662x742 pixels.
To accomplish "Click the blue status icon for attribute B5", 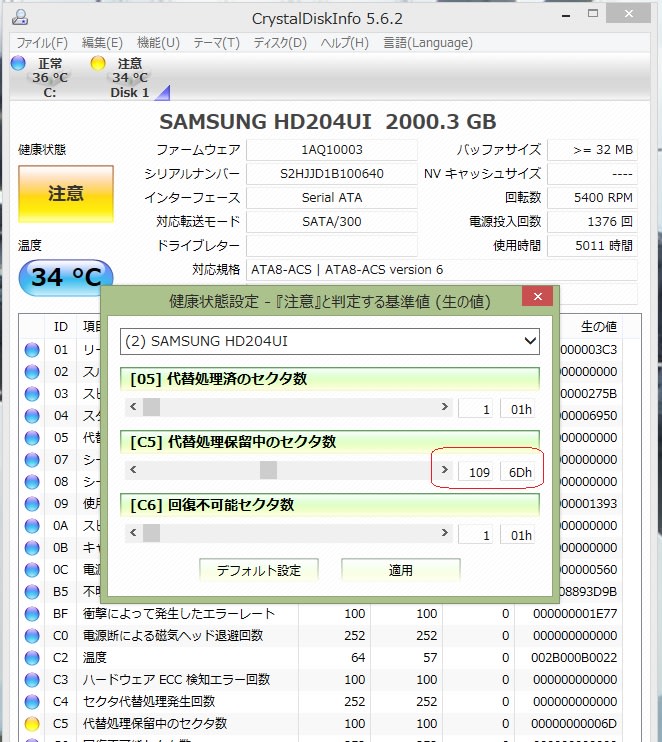I will (x=32, y=592).
